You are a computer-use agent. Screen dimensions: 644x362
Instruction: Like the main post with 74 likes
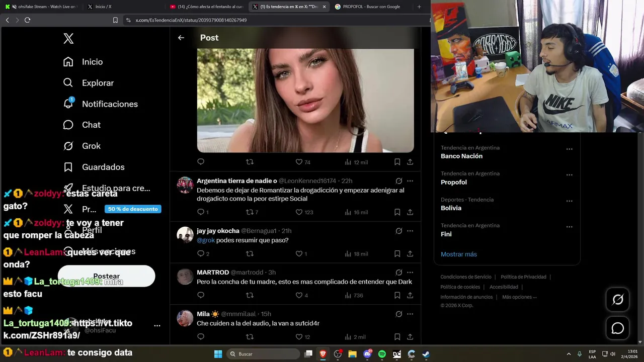click(x=303, y=162)
